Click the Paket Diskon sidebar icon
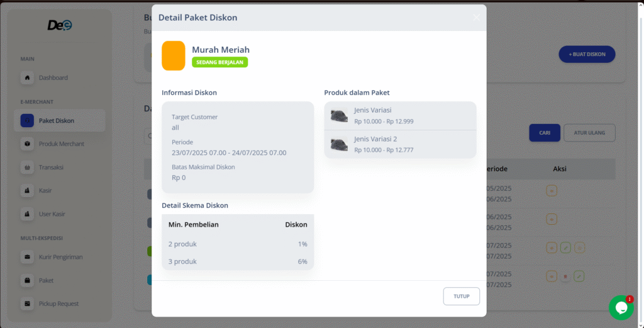The image size is (644, 328). [27, 121]
